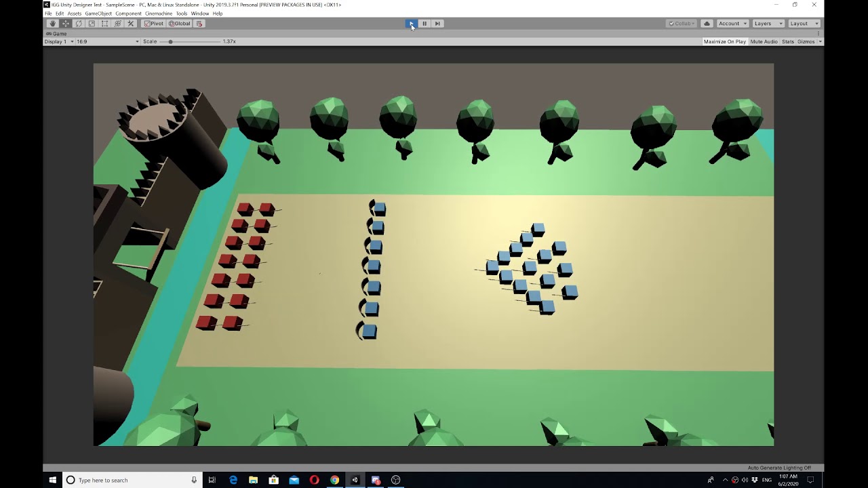Toggle Pivot/Center handle position
Viewport: 868px width, 488px height.
(154, 23)
